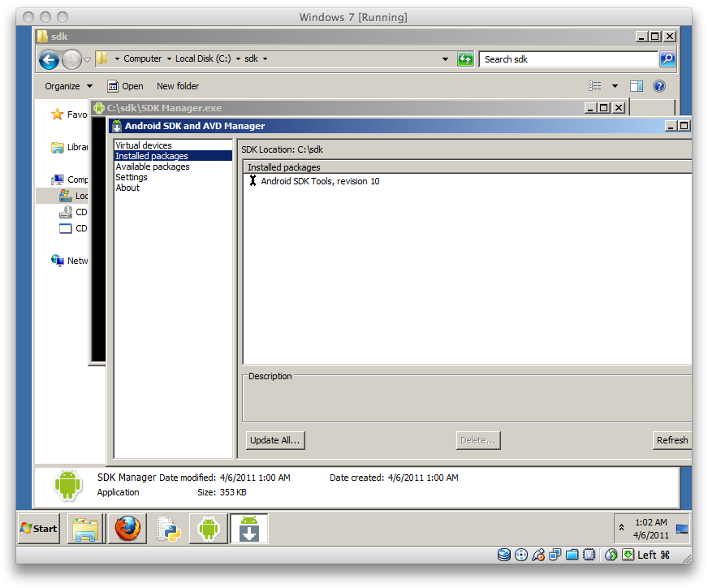
Task: Toggle the preview pane icon
Action: tap(637, 86)
